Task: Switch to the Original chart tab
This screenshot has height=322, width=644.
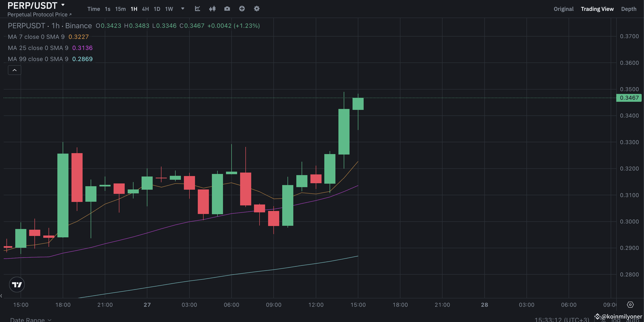Action: point(563,9)
